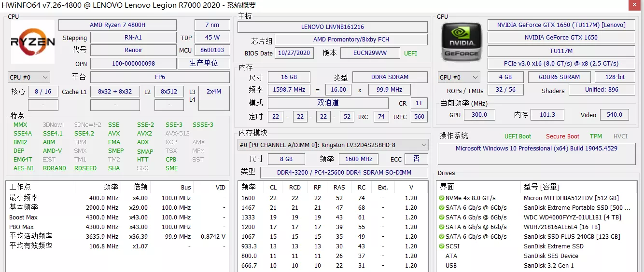Click the Unified: 896 shaders value

(x=602, y=90)
